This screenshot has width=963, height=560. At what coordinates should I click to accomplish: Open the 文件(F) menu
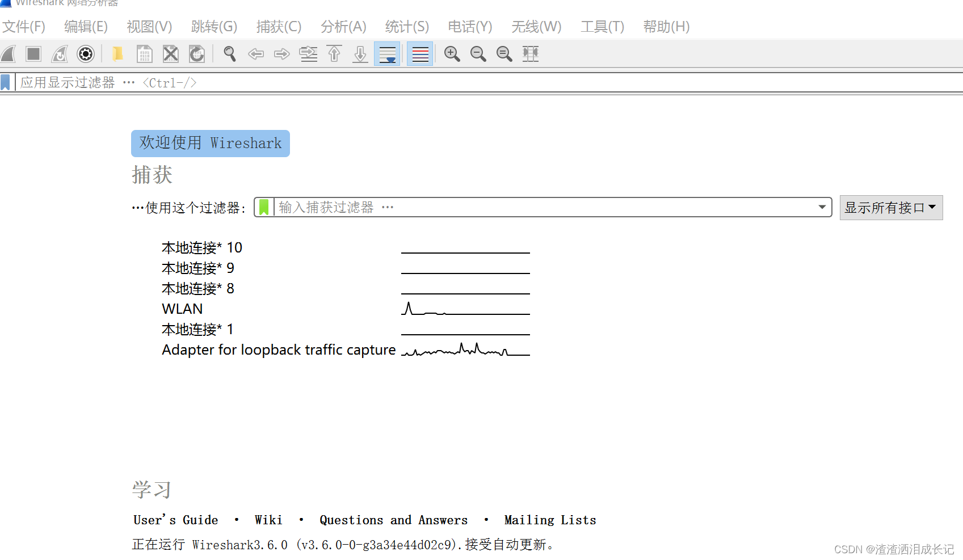24,27
